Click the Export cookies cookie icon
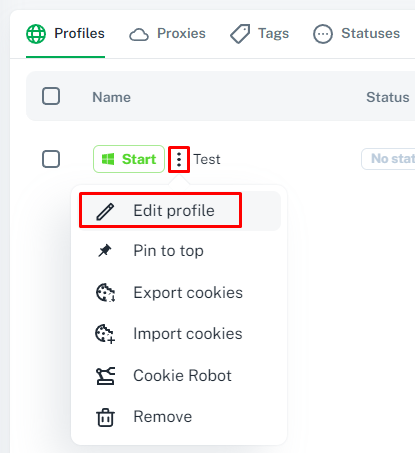The width and height of the screenshot is (415, 453). click(x=105, y=293)
